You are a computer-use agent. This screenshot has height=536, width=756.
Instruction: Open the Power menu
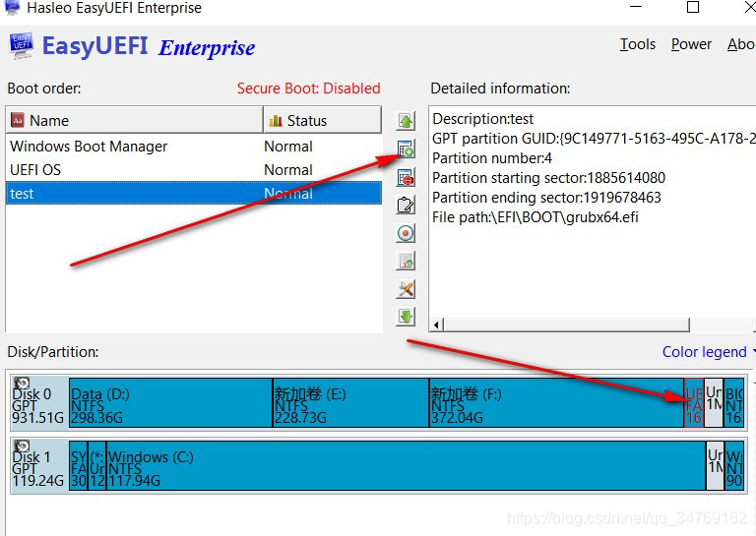tap(691, 44)
